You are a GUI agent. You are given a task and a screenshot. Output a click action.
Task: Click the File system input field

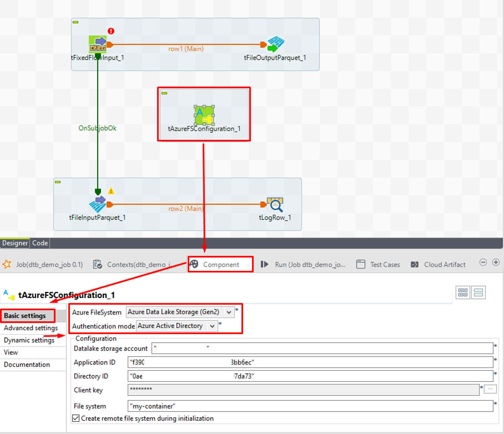[310, 406]
